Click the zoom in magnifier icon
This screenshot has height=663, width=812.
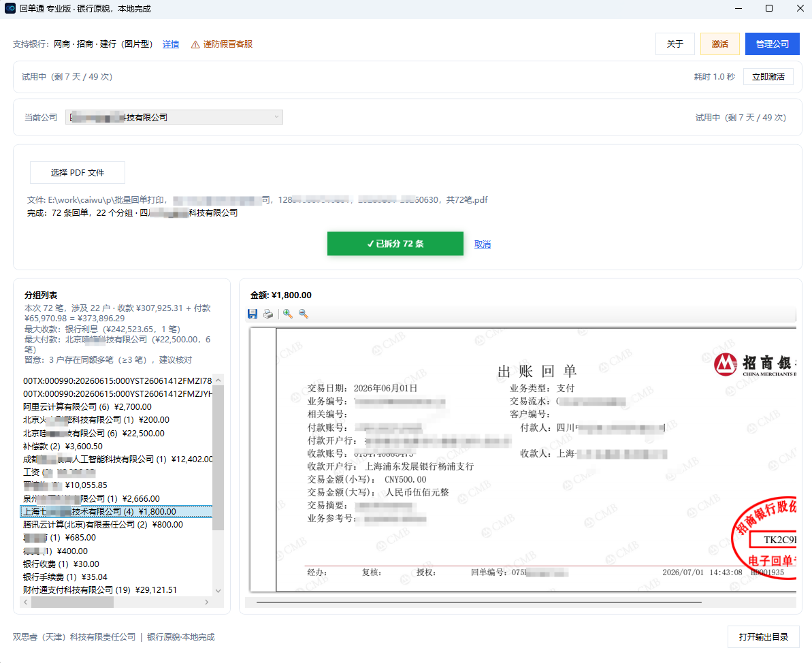288,314
